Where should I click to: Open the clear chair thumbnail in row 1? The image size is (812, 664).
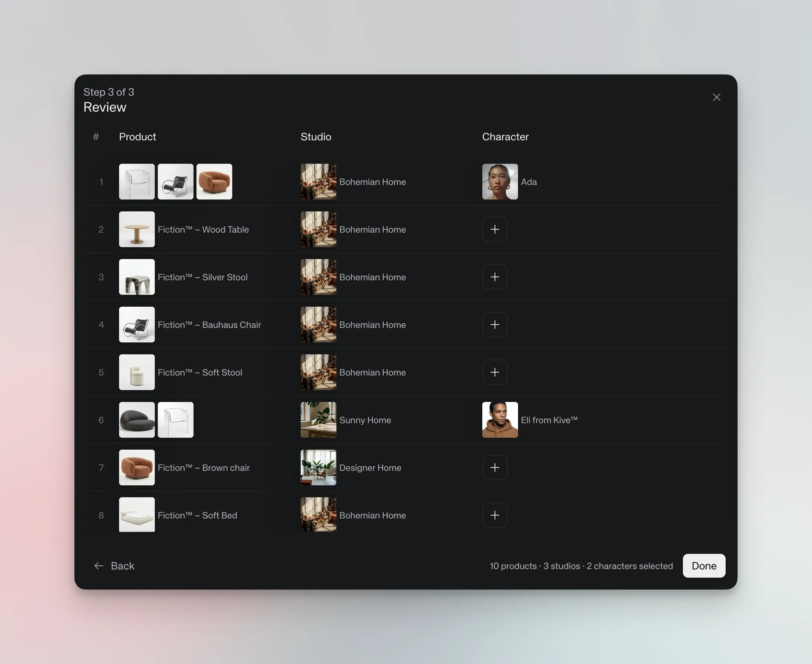pos(137,182)
